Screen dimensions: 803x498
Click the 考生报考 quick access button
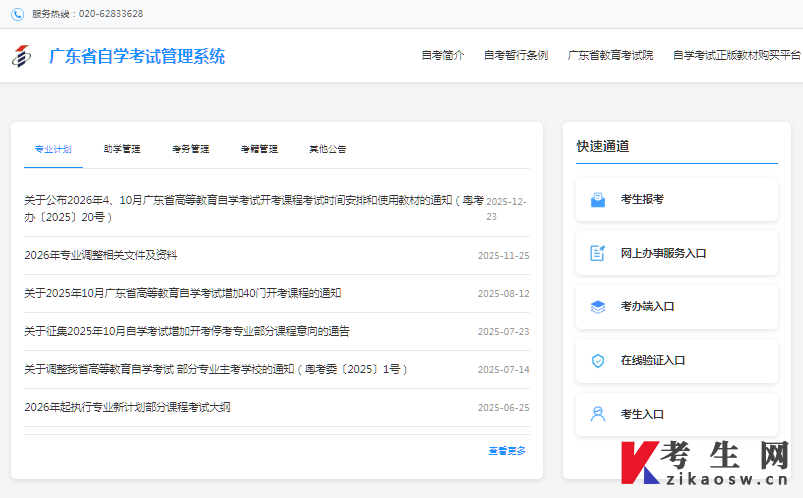(x=677, y=199)
